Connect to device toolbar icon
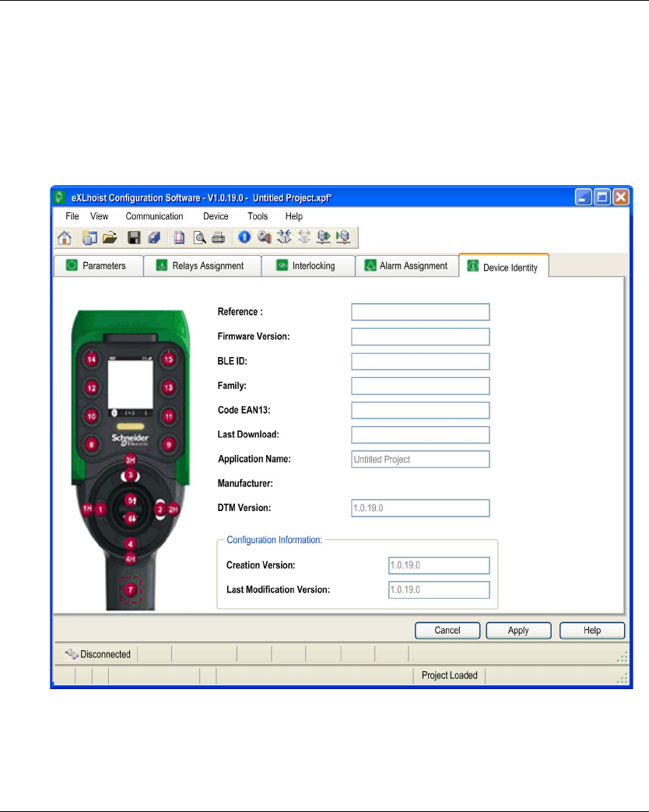The image size is (649, 812). 284,237
